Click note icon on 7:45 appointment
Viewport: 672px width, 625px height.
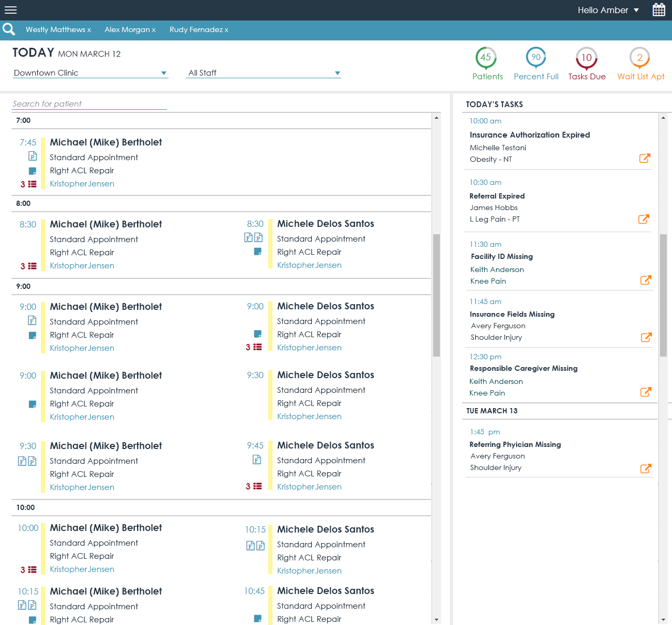[x=33, y=171]
